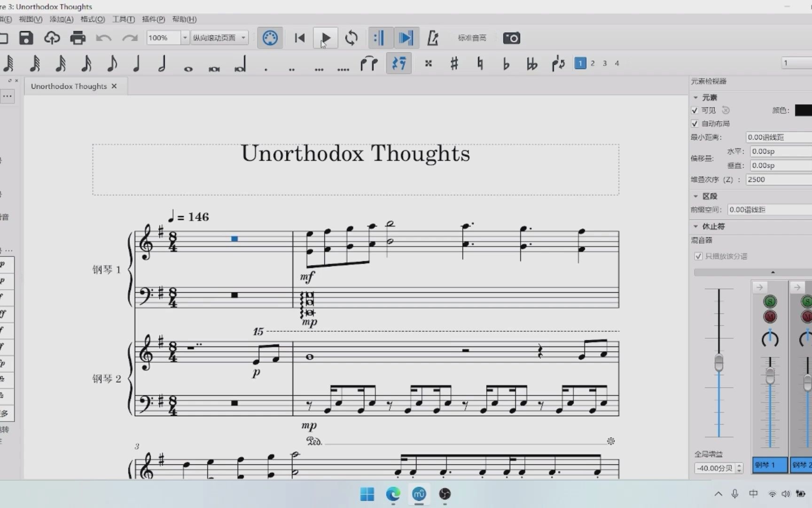The height and width of the screenshot is (508, 812).
Task: Upload score to cloud icon
Action: (52, 38)
